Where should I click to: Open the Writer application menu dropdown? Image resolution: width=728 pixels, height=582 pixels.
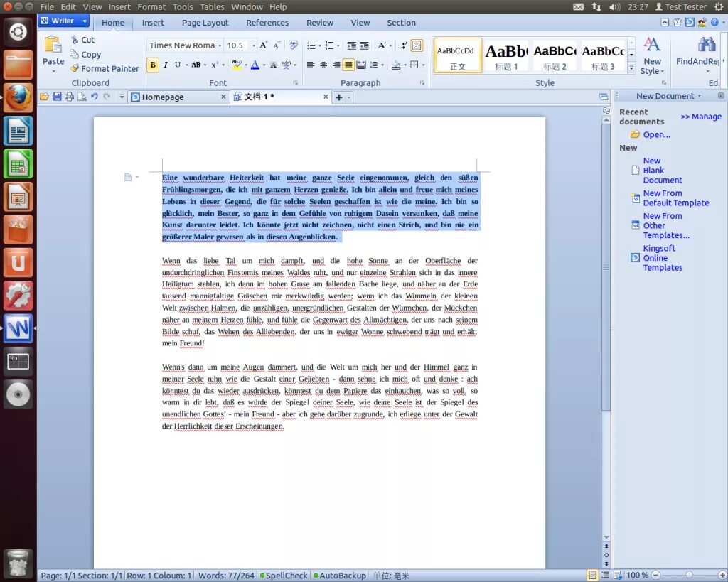[x=85, y=21]
